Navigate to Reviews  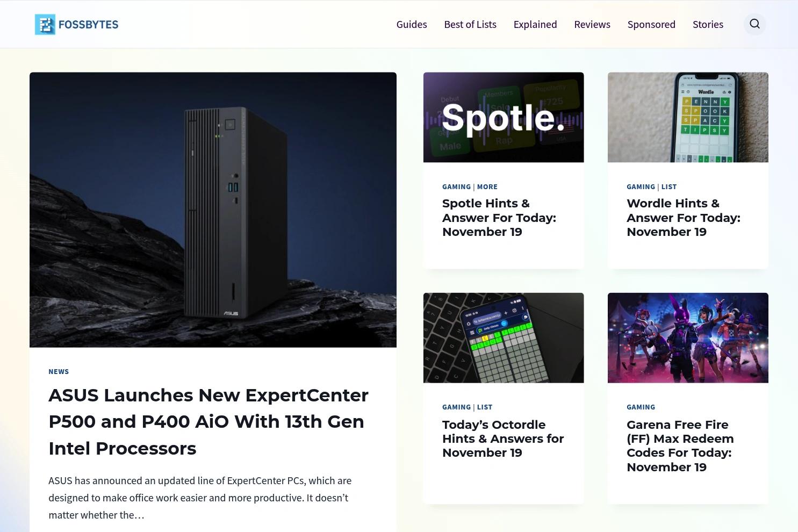[x=592, y=24]
